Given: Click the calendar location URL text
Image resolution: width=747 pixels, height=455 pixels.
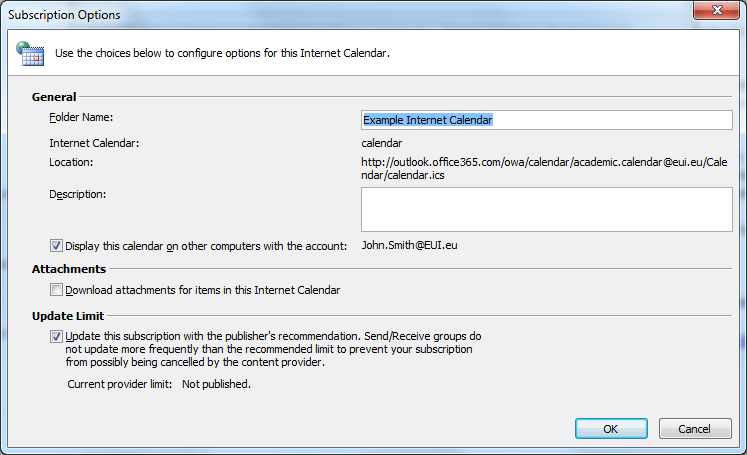Looking at the screenshot, I should tap(546, 168).
